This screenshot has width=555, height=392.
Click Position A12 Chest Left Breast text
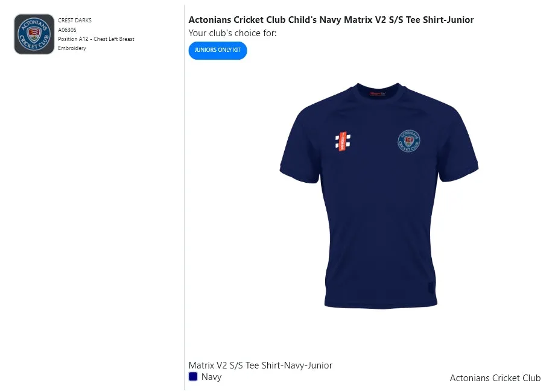coord(96,39)
